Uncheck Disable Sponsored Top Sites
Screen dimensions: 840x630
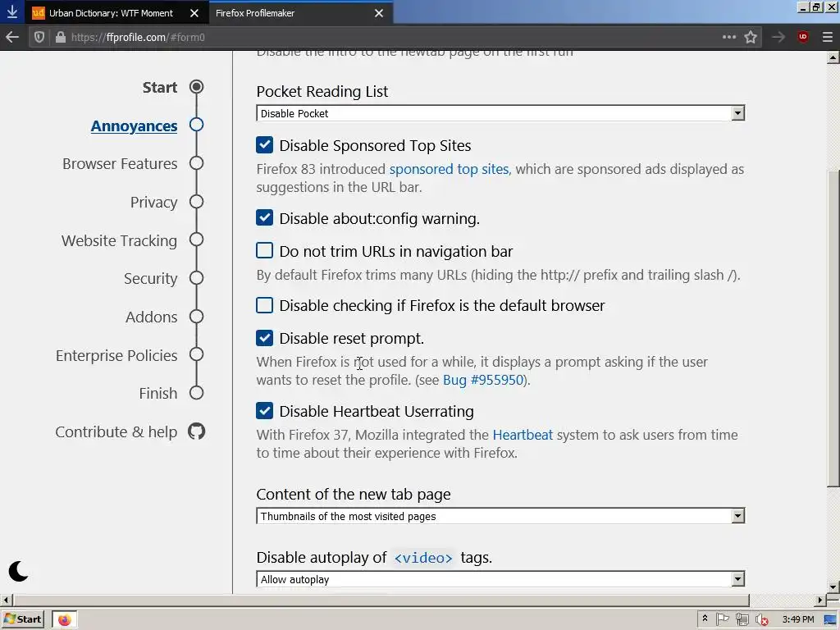(265, 145)
